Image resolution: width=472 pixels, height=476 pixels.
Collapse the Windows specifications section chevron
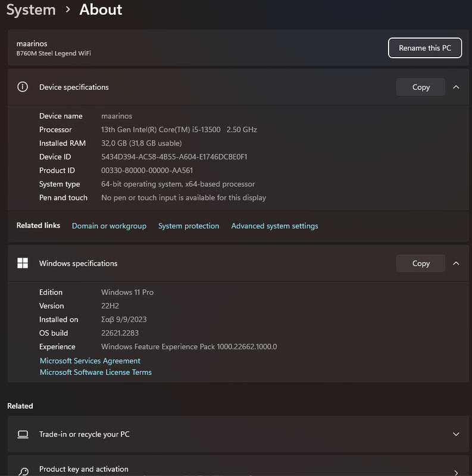(x=456, y=263)
